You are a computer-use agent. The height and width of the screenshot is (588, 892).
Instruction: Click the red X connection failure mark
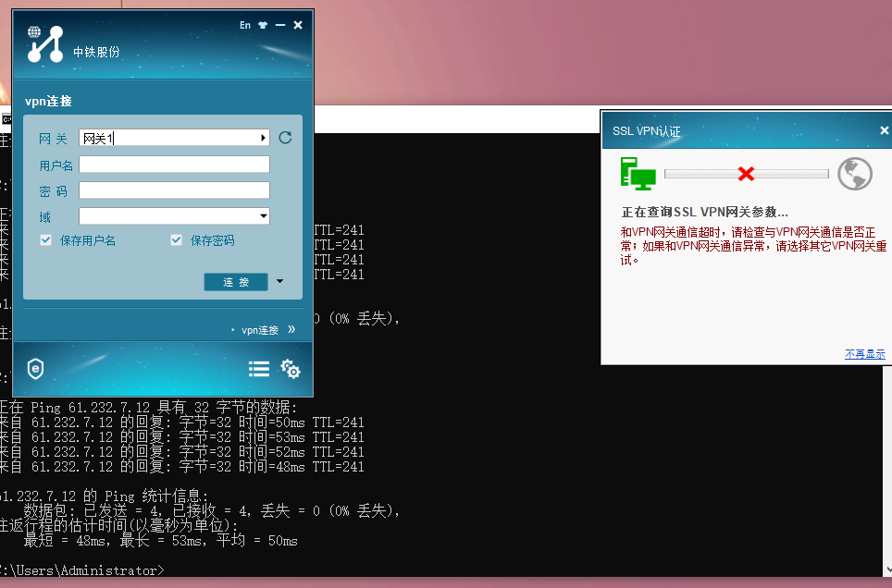746,174
